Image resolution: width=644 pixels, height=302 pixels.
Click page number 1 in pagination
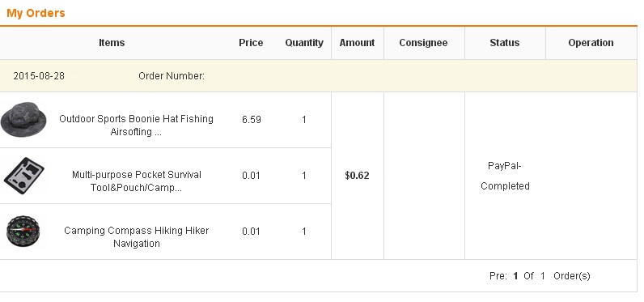click(515, 276)
